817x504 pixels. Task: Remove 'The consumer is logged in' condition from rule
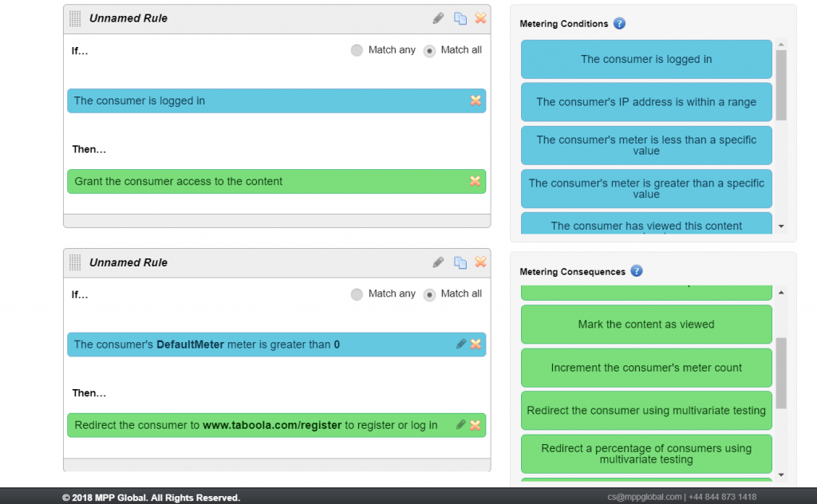point(476,100)
